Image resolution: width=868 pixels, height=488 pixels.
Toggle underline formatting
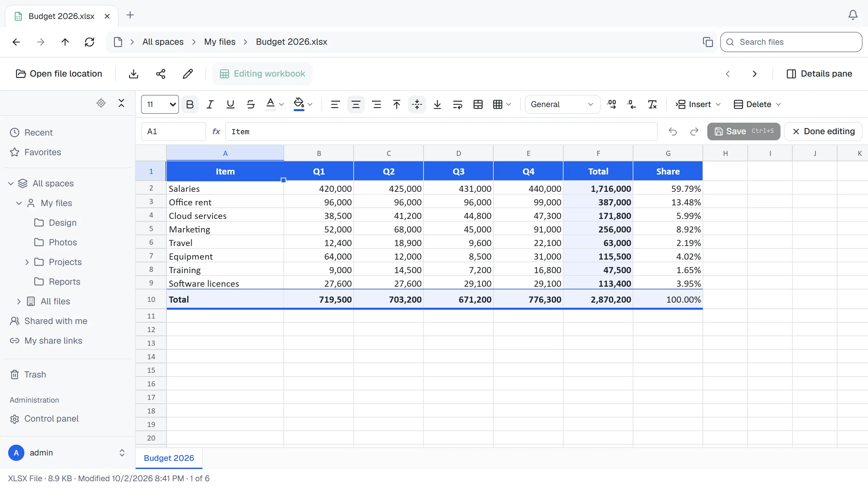click(x=231, y=104)
